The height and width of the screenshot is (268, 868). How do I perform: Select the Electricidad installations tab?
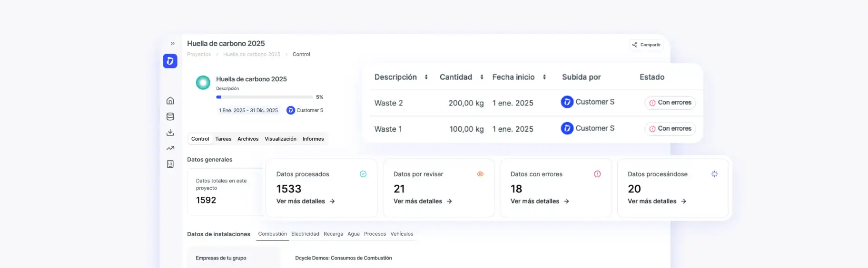pos(305,234)
